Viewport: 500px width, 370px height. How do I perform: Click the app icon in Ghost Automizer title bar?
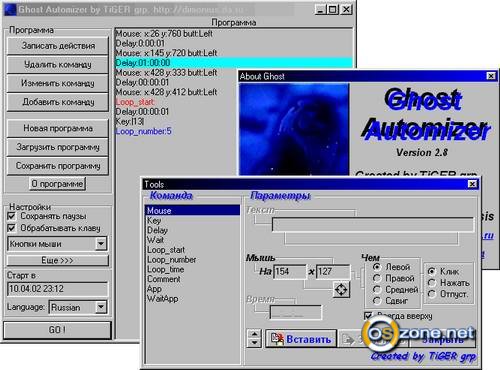click(x=10, y=9)
